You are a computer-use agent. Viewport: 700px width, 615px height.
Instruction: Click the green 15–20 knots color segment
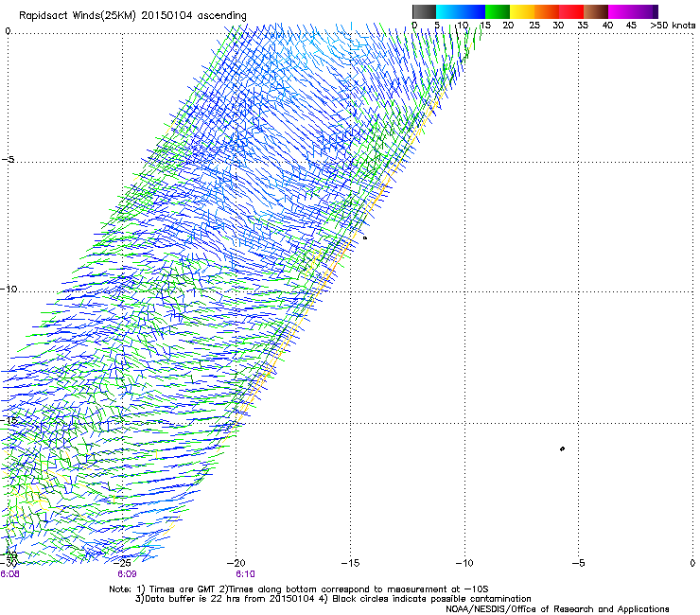pyautogui.click(x=498, y=11)
